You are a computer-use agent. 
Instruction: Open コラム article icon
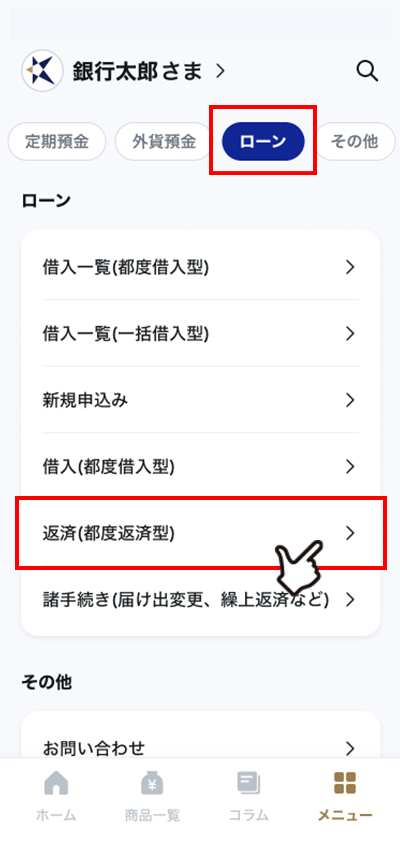click(x=249, y=783)
